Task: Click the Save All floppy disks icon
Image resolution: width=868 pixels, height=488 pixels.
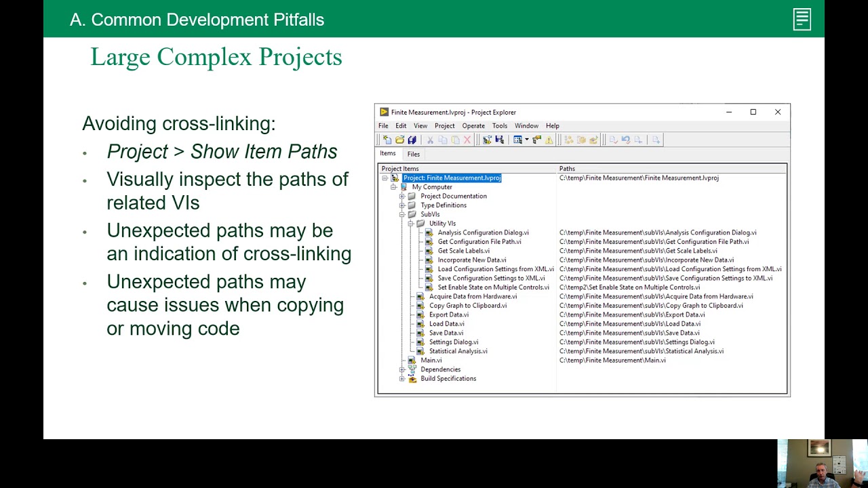Action: 412,140
